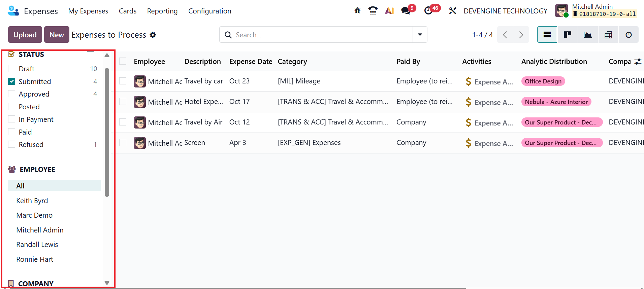Open the VoIP phone dialer icon
644x289 pixels.
pos(373,11)
